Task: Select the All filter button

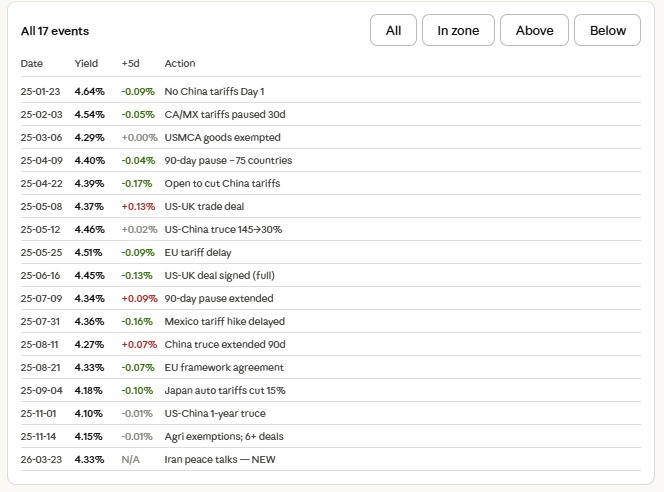Action: 393,31
